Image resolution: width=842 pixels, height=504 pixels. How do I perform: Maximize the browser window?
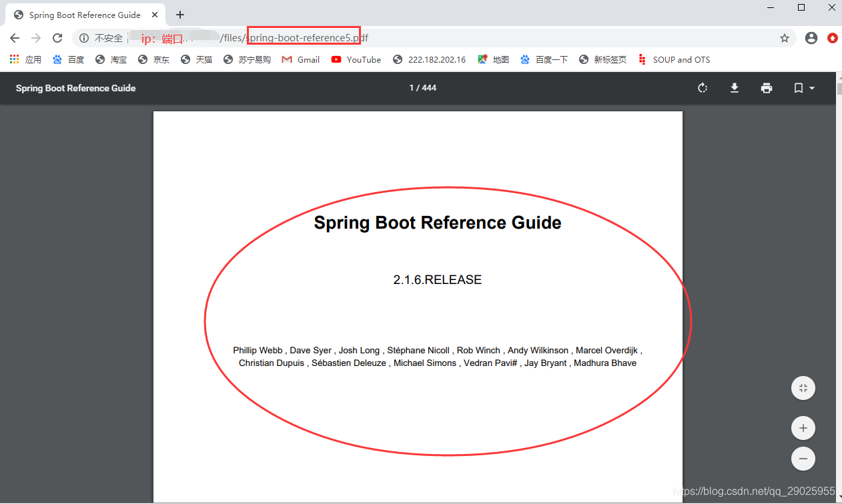(801, 7)
